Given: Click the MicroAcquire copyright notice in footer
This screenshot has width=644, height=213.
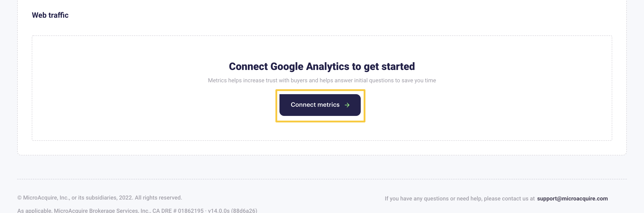Looking at the screenshot, I should pos(100,198).
